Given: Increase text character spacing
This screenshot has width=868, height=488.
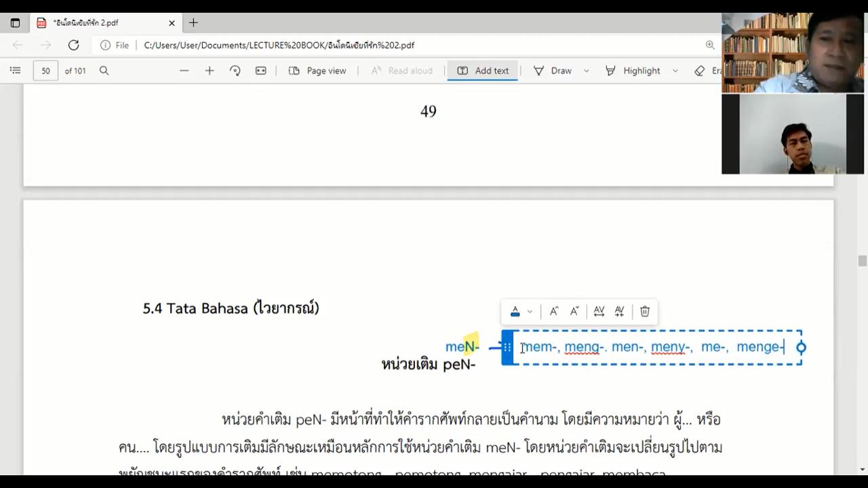Looking at the screenshot, I should [x=599, y=311].
